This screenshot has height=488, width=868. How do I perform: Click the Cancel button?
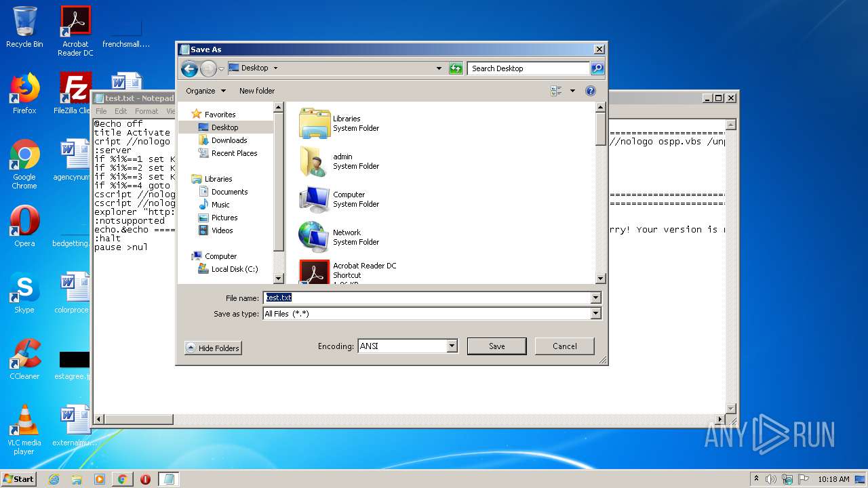564,346
